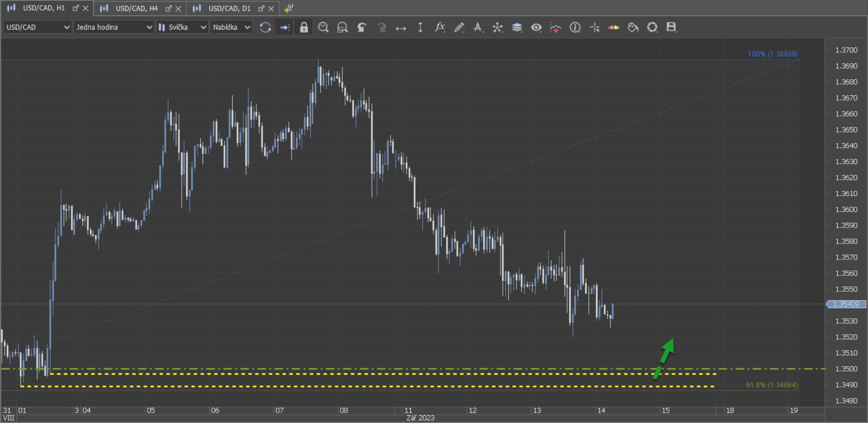Click the 1.3600 price axis label
Screen dimensions: 868x423
click(x=846, y=209)
